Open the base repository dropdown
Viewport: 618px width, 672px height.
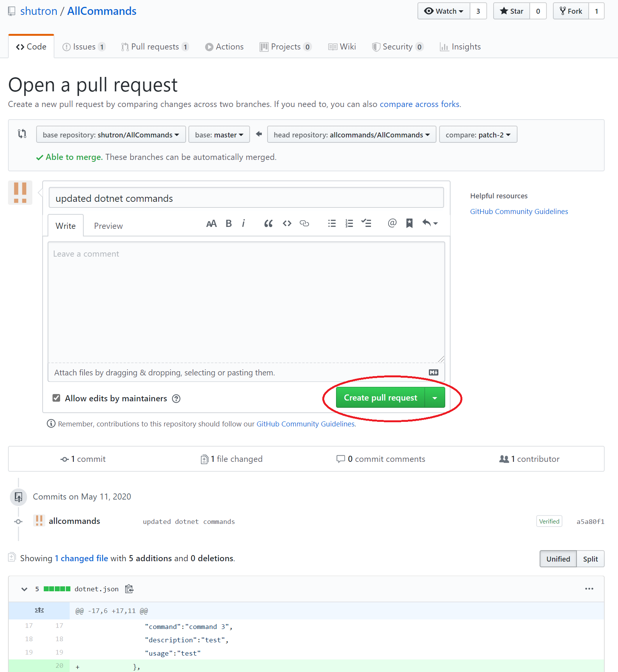pos(111,135)
